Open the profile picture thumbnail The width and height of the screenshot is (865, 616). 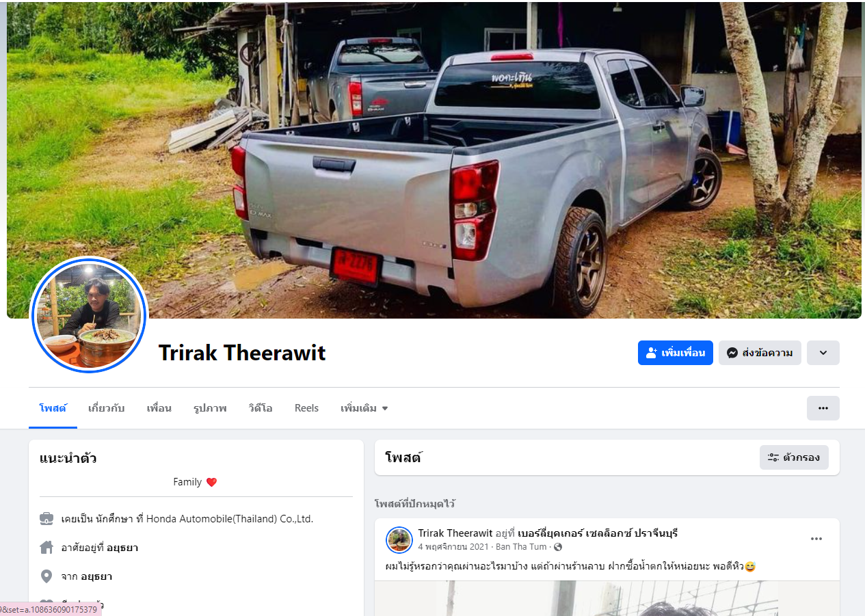tap(89, 314)
